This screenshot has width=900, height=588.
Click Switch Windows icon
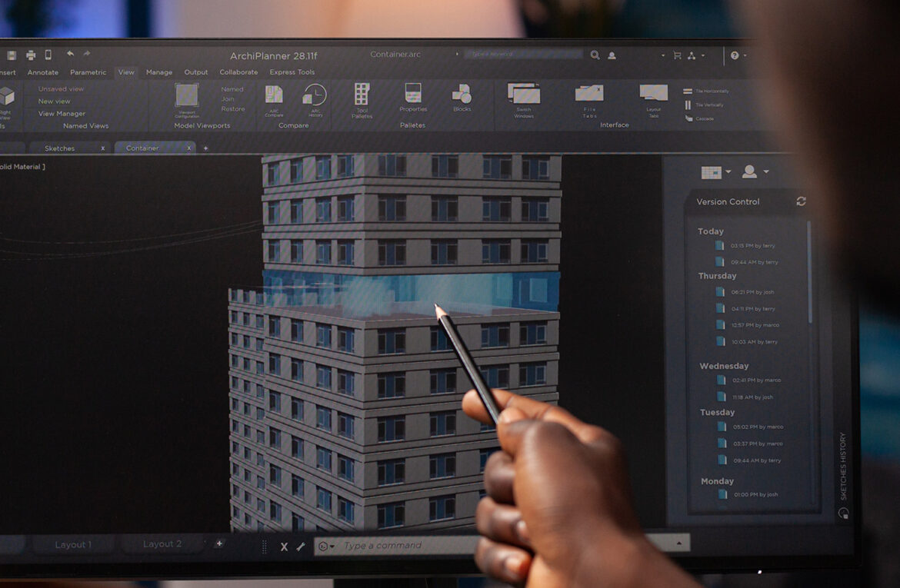click(524, 101)
